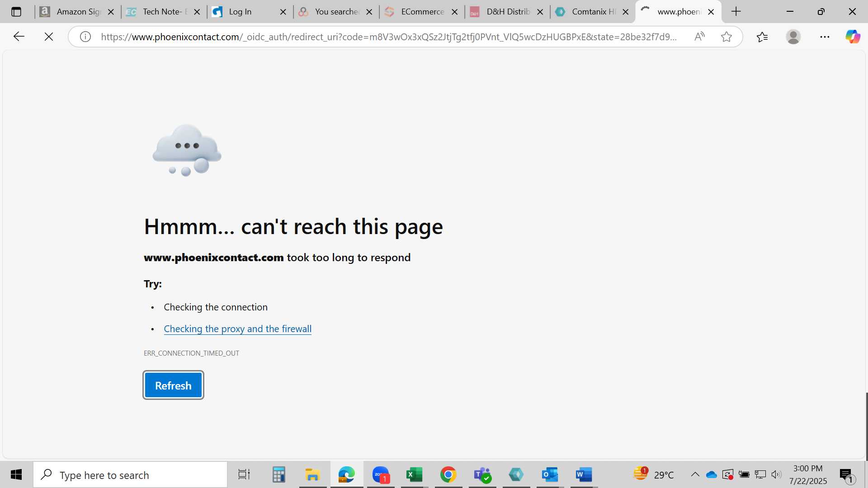
Task: Open a new browser tab
Action: (x=736, y=12)
